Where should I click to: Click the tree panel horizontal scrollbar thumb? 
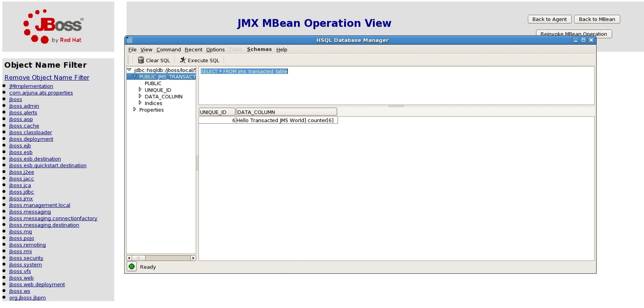138,258
